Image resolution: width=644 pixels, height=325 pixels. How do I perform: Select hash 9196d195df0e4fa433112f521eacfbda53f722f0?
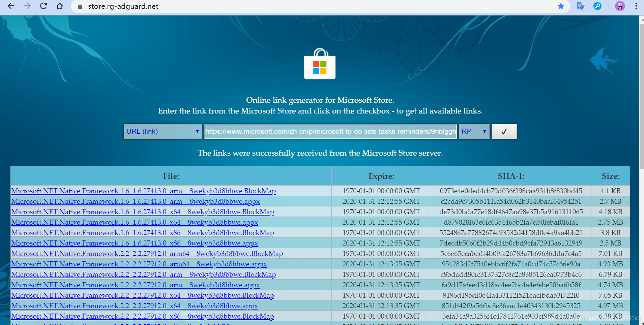[x=511, y=295]
